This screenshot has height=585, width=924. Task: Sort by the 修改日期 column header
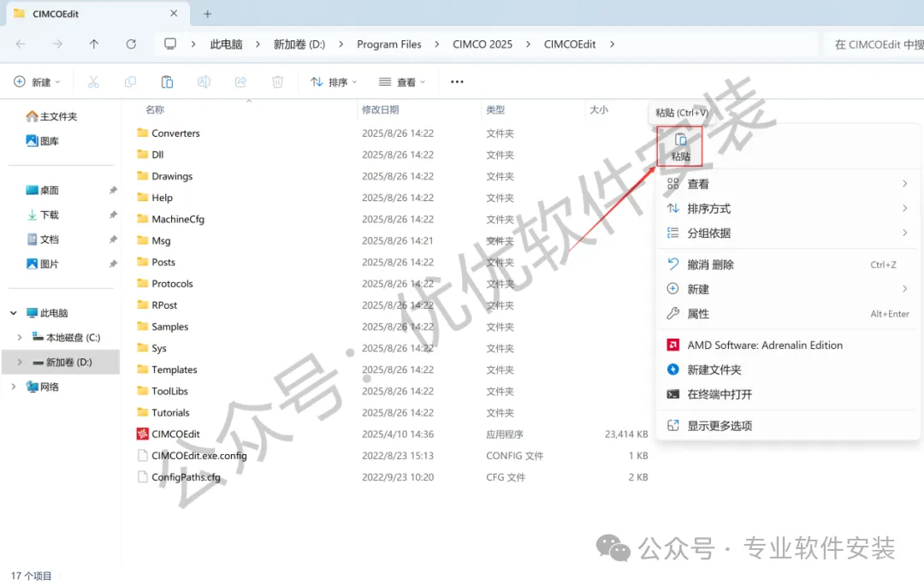coord(381,109)
